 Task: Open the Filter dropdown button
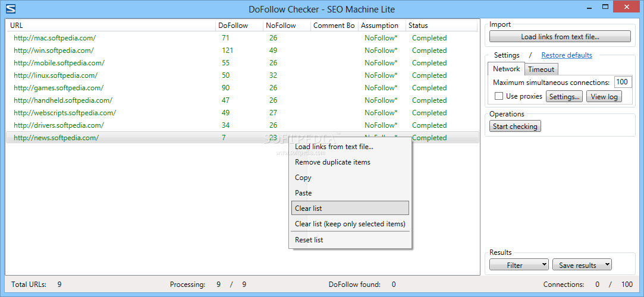tap(519, 265)
